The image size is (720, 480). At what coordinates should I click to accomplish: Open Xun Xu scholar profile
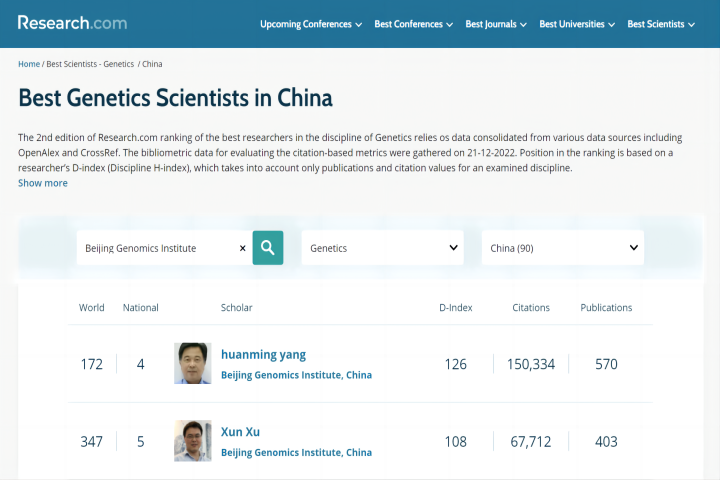click(x=240, y=432)
